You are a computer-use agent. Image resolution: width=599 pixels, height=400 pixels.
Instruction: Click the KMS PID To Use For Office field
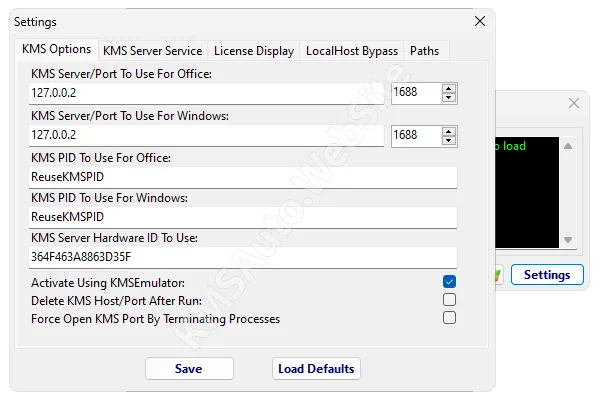click(x=243, y=177)
